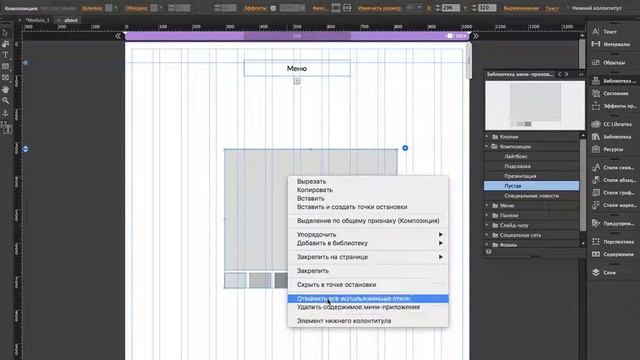Open the Стили графики panel

613,193
